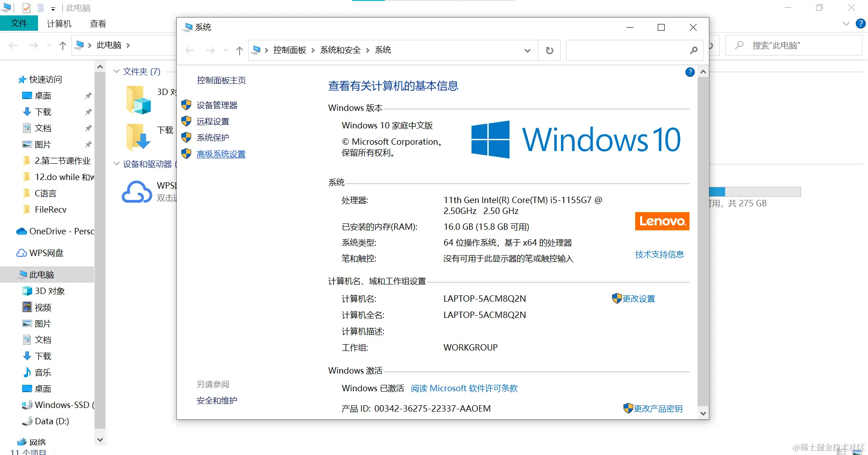Viewport: 868px width, 455px height.
Task: Select quick access 下载 in navigation pane
Action: coord(43,112)
